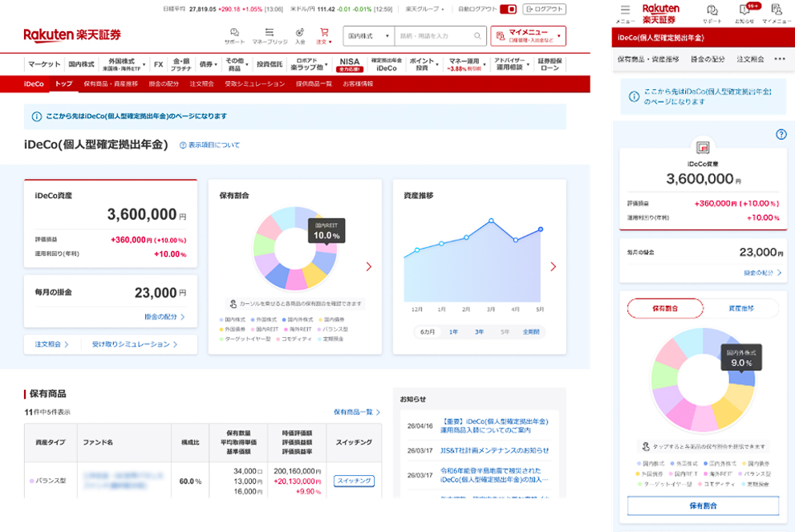Click the 注文照会 link below the 毎月の掛金 card
The image size is (795, 532).
point(51,344)
